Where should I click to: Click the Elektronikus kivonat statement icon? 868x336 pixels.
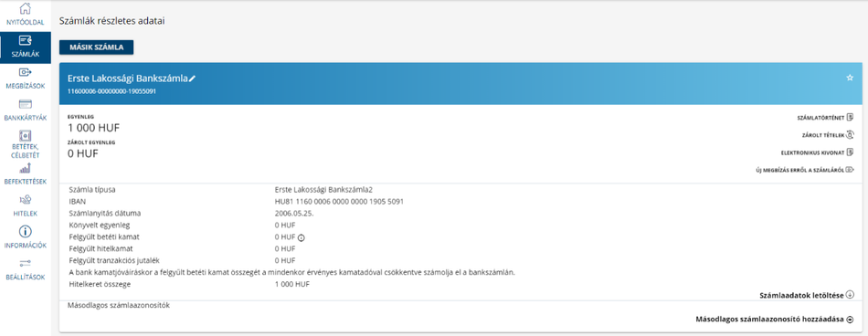pyautogui.click(x=851, y=152)
